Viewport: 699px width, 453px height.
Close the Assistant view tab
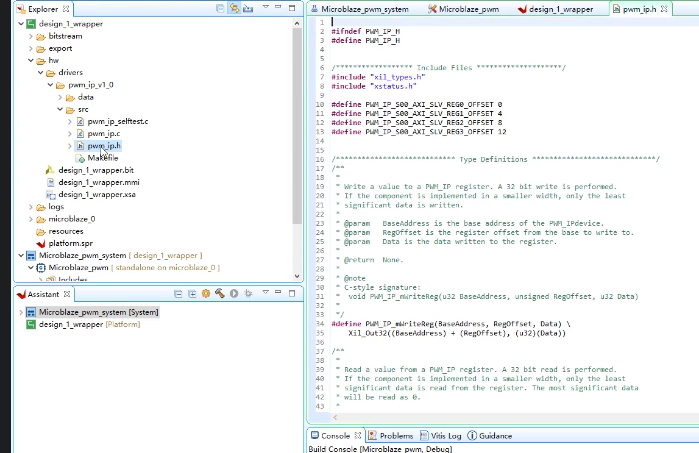[x=67, y=294]
